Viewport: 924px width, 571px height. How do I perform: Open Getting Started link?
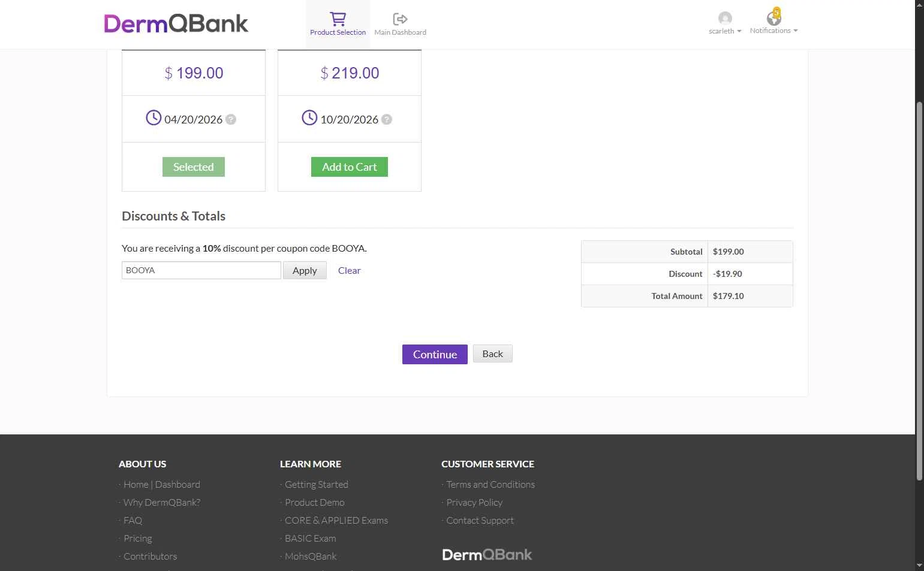pos(317,484)
